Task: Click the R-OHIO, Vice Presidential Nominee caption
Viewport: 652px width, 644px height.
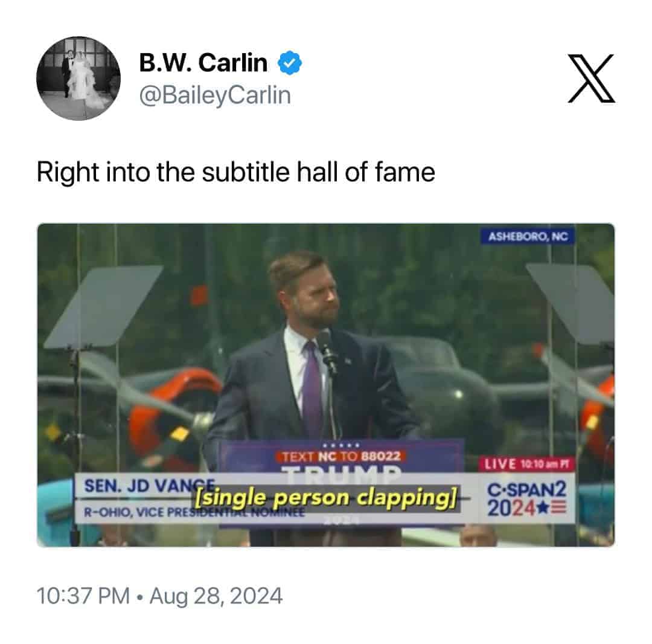Action: coord(194,512)
